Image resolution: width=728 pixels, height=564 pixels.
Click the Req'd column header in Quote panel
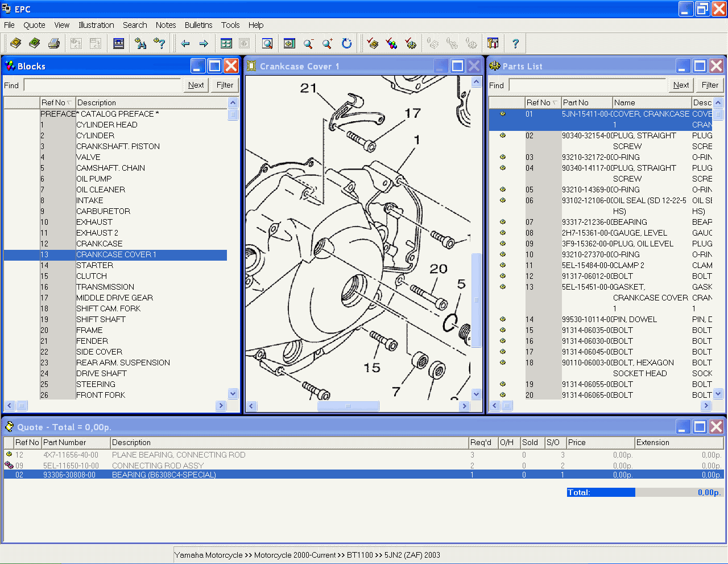pos(483,442)
